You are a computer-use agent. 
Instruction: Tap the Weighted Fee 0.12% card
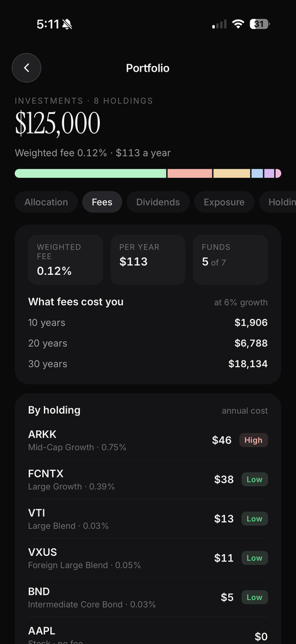coord(65,260)
